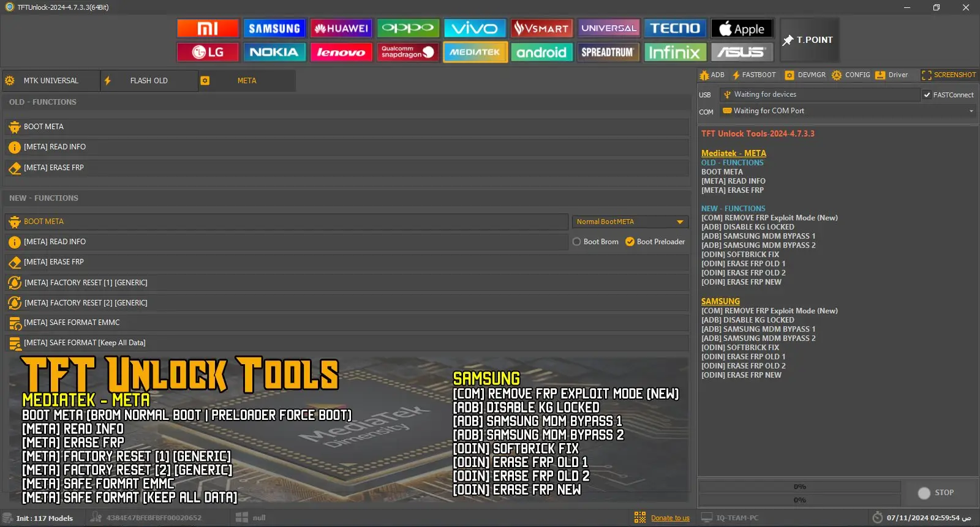Run [META] ERASE FRP under New Functions
This screenshot has width=980, height=527.
[x=347, y=262]
